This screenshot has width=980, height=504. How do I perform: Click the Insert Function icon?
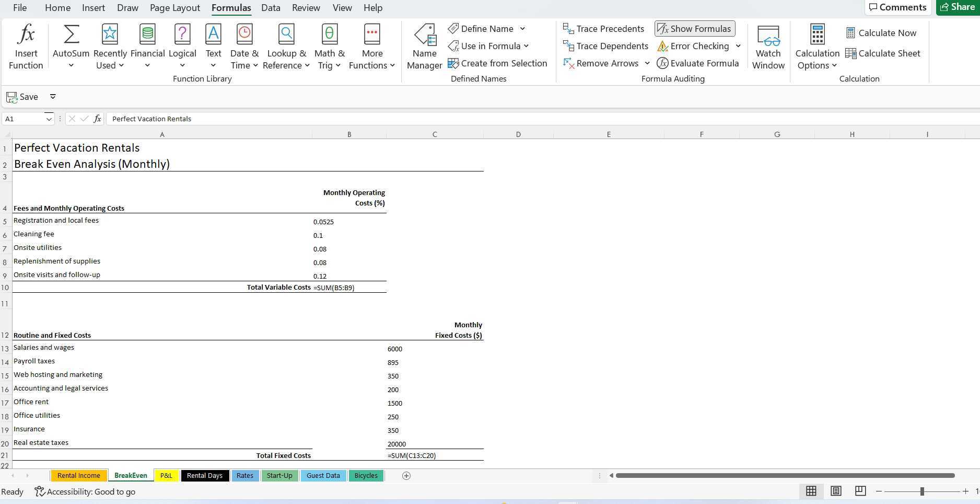point(26,44)
